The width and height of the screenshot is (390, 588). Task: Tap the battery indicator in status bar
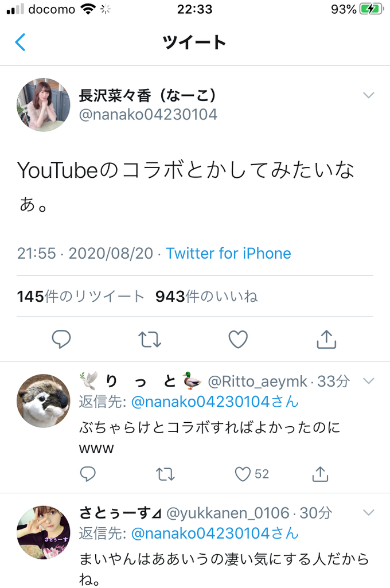pyautogui.click(x=371, y=9)
